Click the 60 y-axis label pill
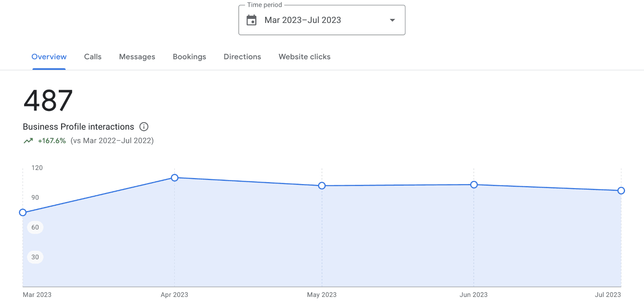644x301 pixels. [x=35, y=227]
